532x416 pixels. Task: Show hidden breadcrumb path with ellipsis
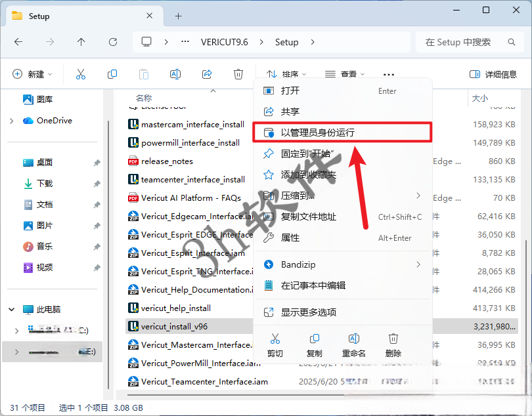[185, 42]
